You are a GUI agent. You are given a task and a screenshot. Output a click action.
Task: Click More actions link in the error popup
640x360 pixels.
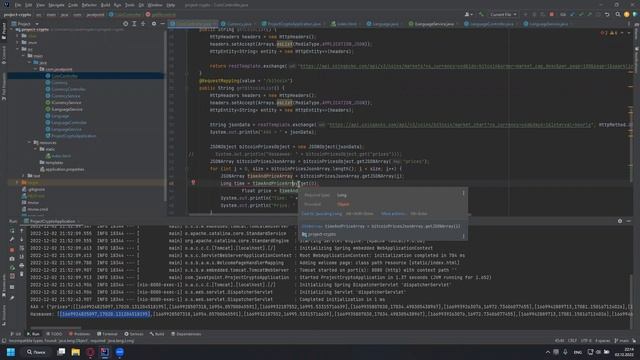click(393, 213)
